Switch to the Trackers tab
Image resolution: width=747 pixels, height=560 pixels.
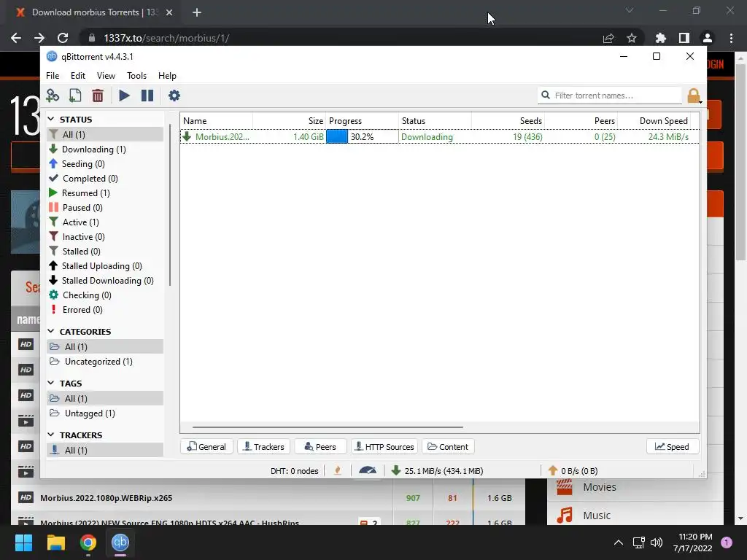(x=263, y=447)
